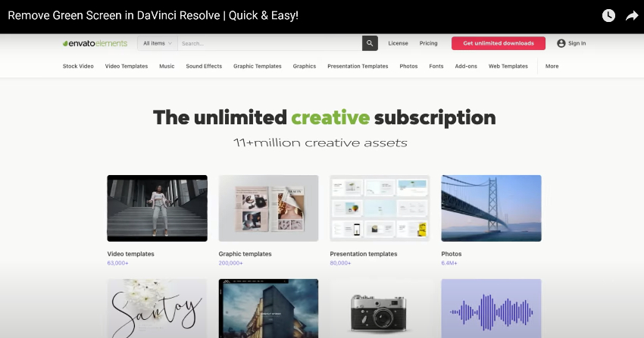Open the video title link
The image size is (644, 338).
[x=153, y=16]
